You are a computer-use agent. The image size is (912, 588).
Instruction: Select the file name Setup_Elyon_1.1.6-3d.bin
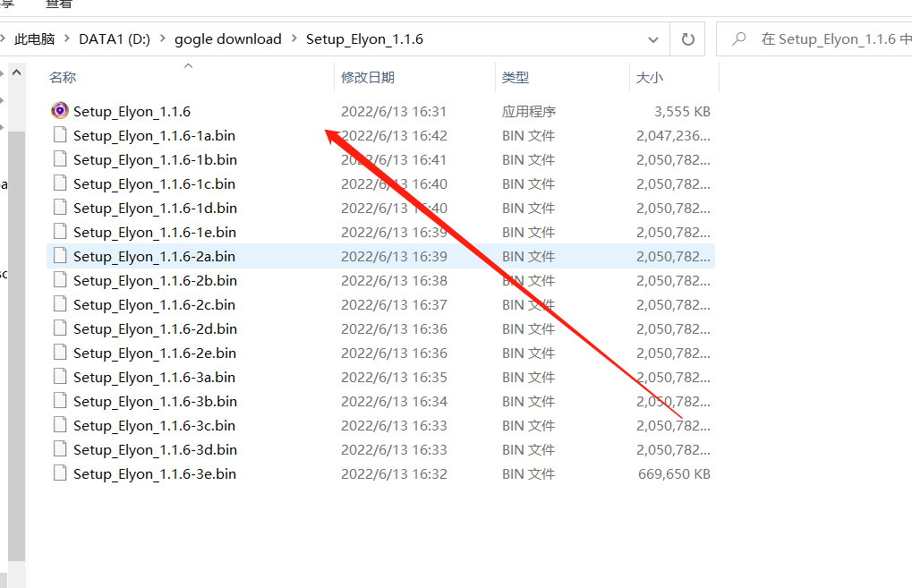click(156, 449)
